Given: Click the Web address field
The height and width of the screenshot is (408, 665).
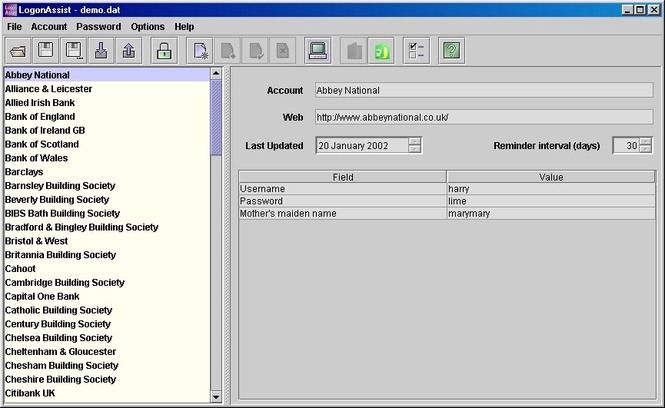Looking at the screenshot, I should (484, 117).
